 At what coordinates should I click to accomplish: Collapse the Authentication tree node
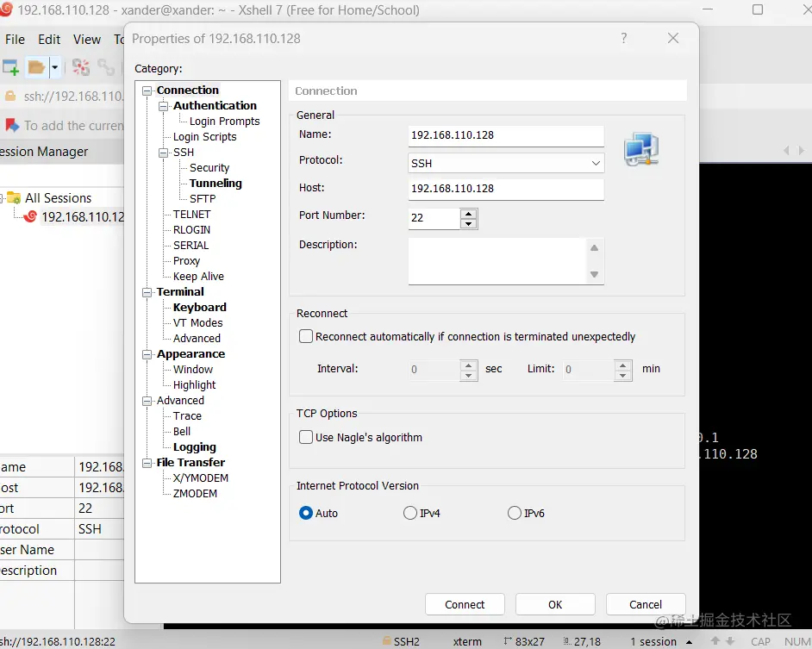tap(164, 106)
